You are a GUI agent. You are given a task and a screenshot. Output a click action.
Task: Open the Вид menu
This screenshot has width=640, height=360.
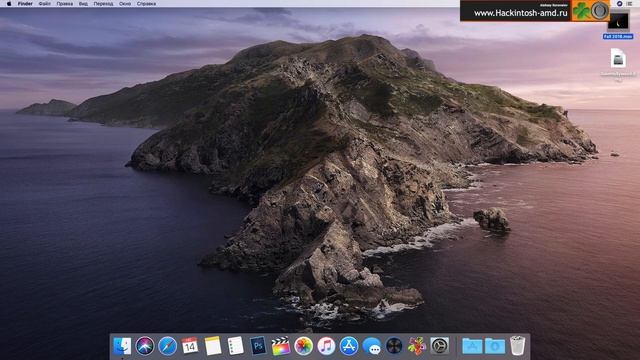coord(83,4)
